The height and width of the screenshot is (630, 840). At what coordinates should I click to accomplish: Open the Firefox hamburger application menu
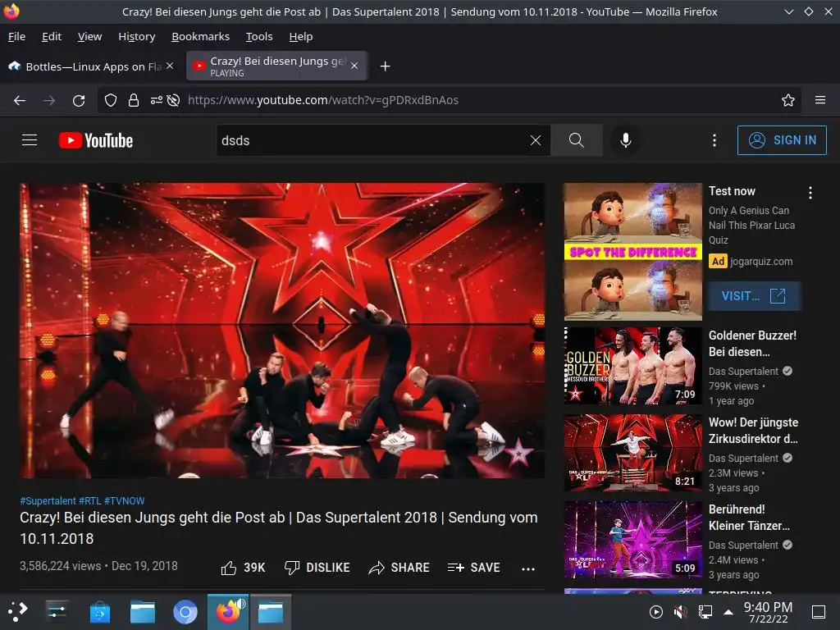point(820,100)
